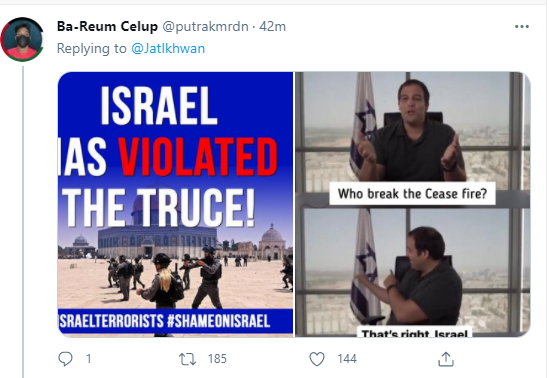Open Ba-Reum Celup's profile avatar
The height and width of the screenshot is (378, 549).
[x=22, y=39]
